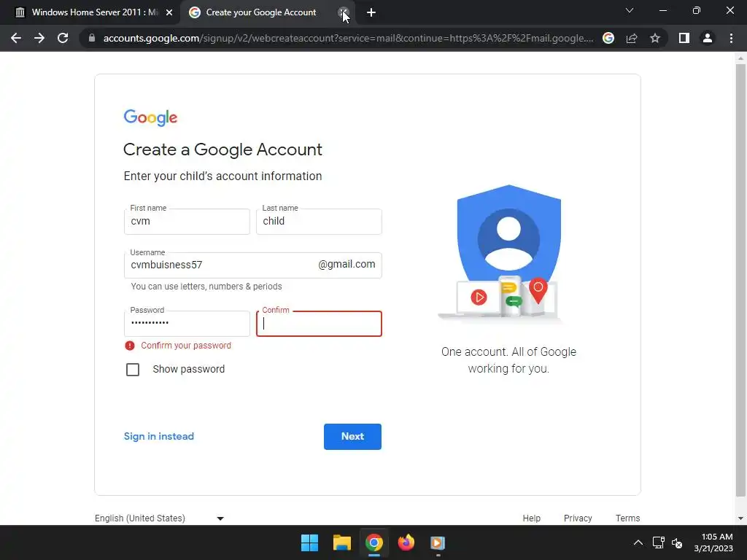This screenshot has height=560, width=747.
Task: Edit the Last name field
Action: click(x=319, y=222)
